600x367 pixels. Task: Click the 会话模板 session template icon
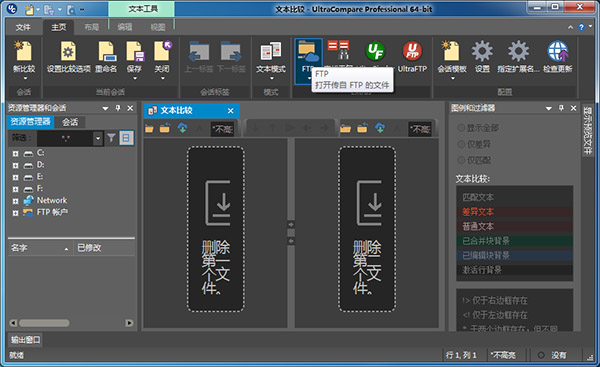450,51
